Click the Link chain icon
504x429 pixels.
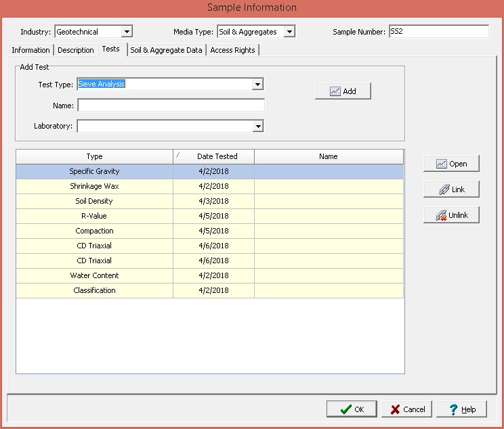[443, 189]
